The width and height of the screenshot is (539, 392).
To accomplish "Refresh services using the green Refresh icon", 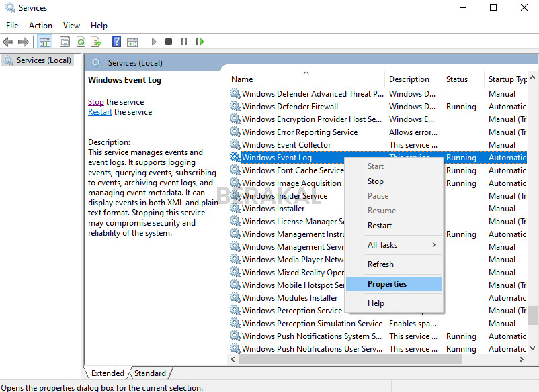I will tap(81, 42).
